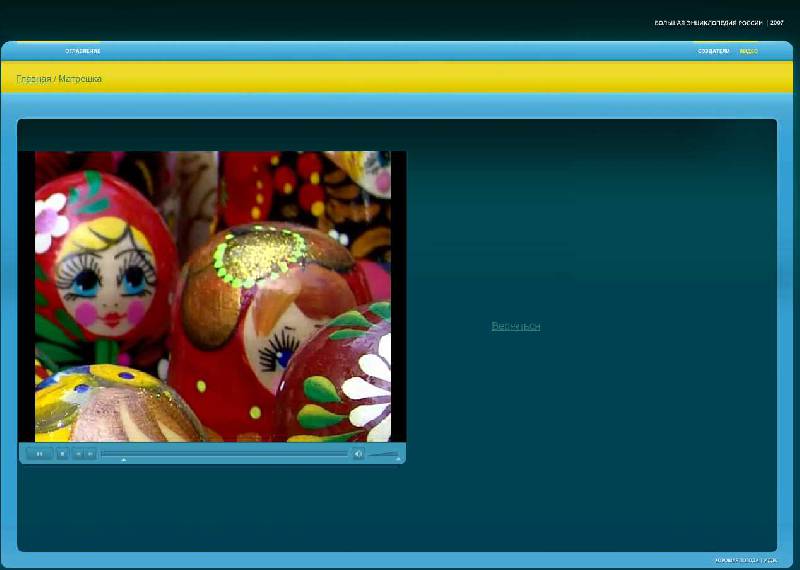Select the Видео menu item

[x=748, y=51]
